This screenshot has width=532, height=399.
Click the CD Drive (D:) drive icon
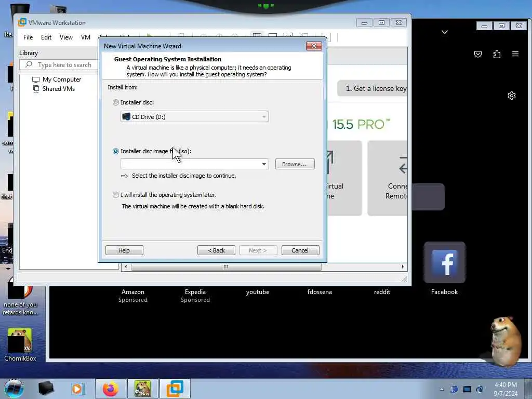pyautogui.click(x=126, y=117)
